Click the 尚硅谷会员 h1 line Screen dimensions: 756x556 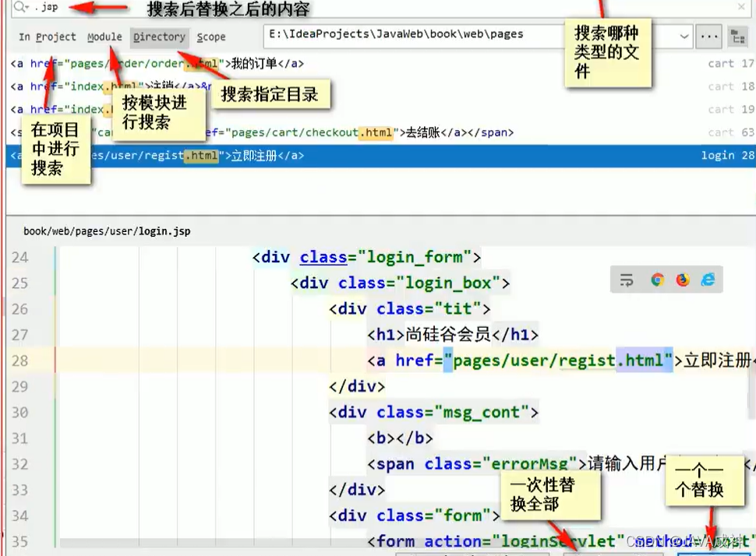[x=453, y=335]
